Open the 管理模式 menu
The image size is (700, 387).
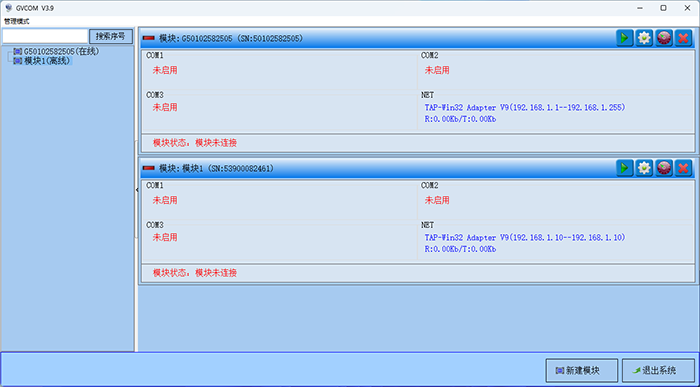17,21
